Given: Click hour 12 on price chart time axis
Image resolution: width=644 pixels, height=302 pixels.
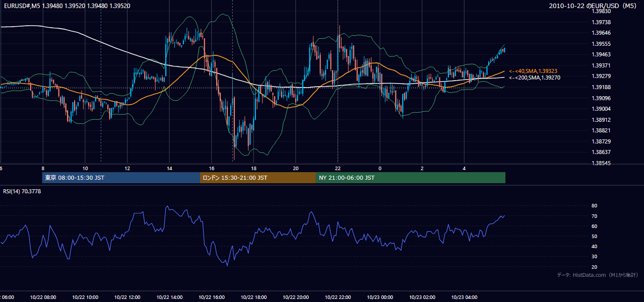Looking at the screenshot, I should click(127, 168).
